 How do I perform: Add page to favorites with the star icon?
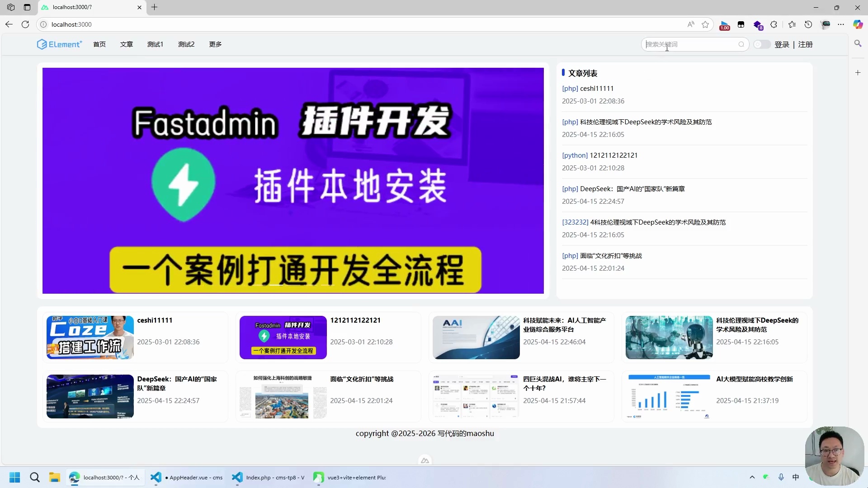[x=705, y=24]
